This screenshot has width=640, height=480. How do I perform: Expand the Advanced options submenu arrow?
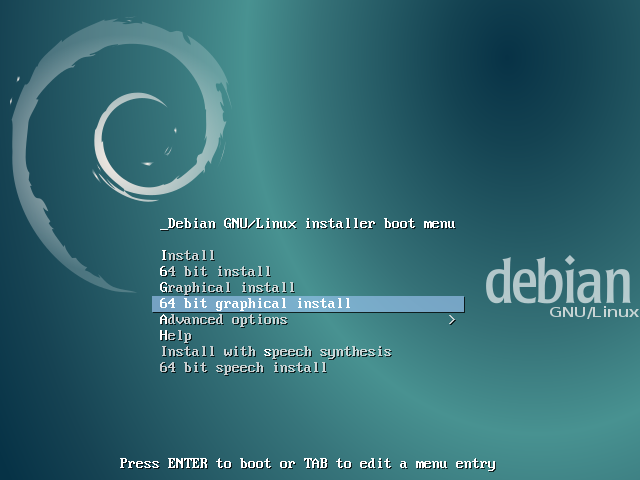[452, 320]
